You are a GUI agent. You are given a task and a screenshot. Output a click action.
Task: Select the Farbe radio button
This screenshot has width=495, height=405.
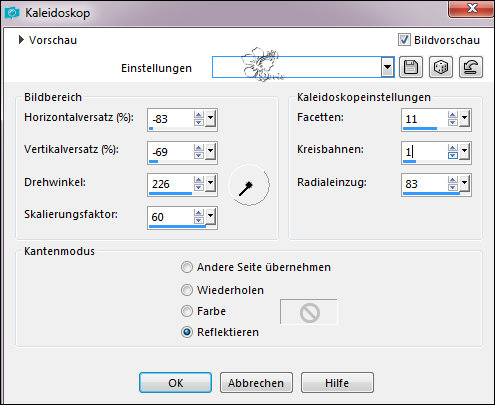pyautogui.click(x=187, y=311)
